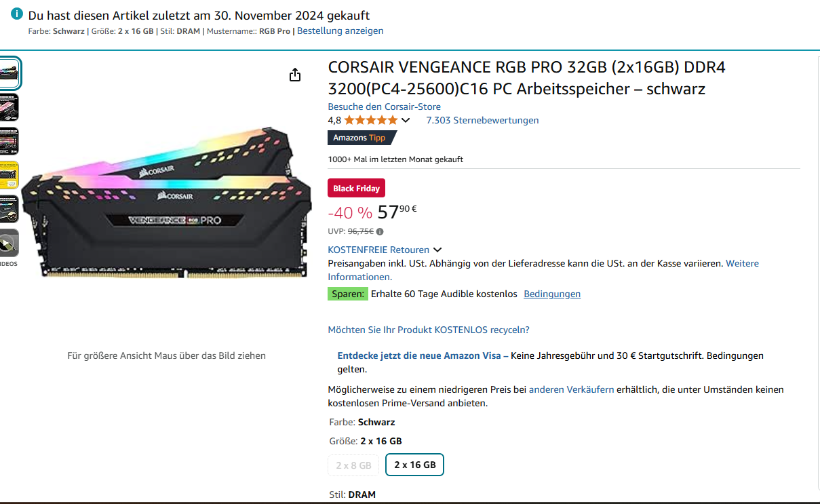Click the five-star rating icons
Screen dimensions: 820x504
click(371, 120)
